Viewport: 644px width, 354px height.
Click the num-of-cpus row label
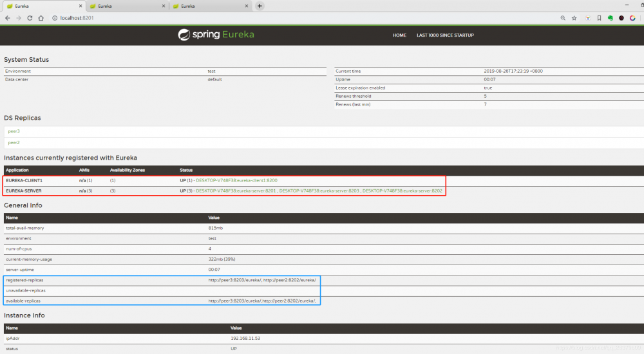click(x=19, y=249)
